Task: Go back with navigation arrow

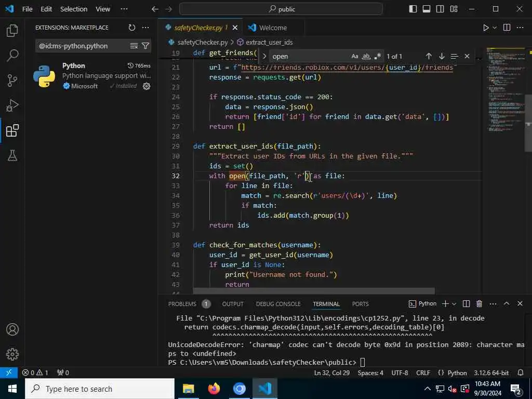Action: tap(155, 9)
